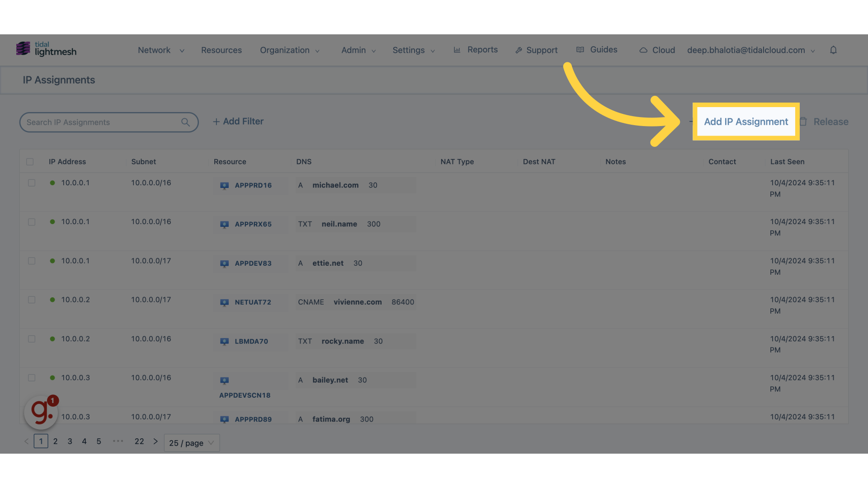Search IP Assignments input field
This screenshot has width=868, height=488.
point(108,122)
